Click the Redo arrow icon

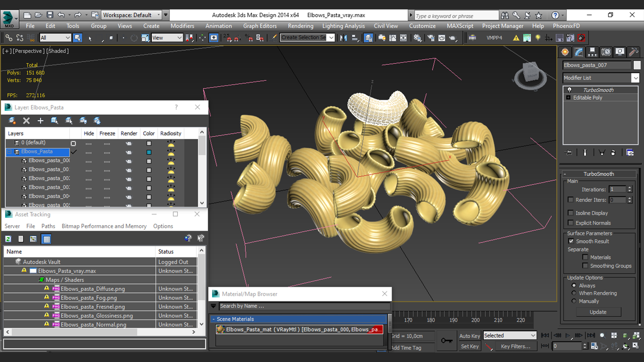tap(78, 15)
